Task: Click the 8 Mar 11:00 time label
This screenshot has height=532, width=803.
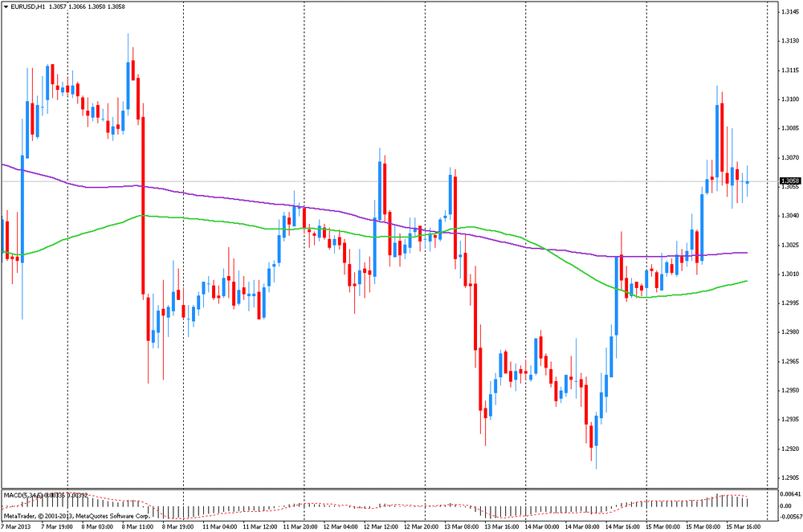Action: (x=137, y=526)
